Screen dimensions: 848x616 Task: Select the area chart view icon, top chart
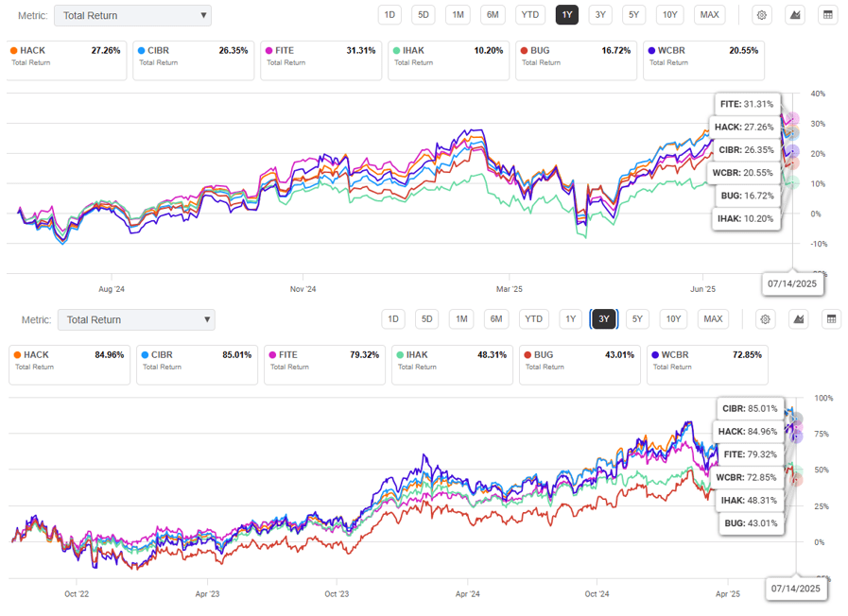coord(793,14)
